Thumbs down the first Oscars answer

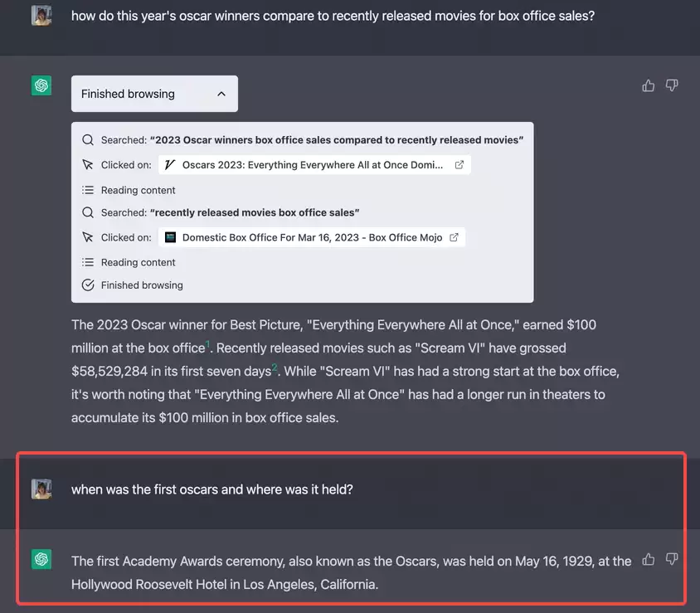[672, 559]
